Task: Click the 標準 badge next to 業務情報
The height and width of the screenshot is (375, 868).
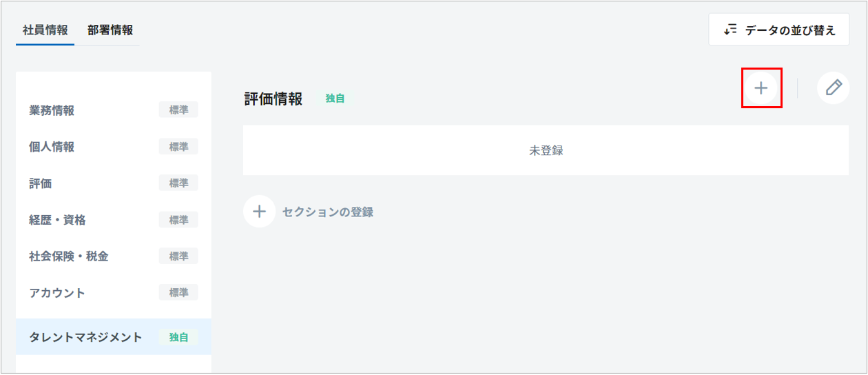Action: coord(178,110)
